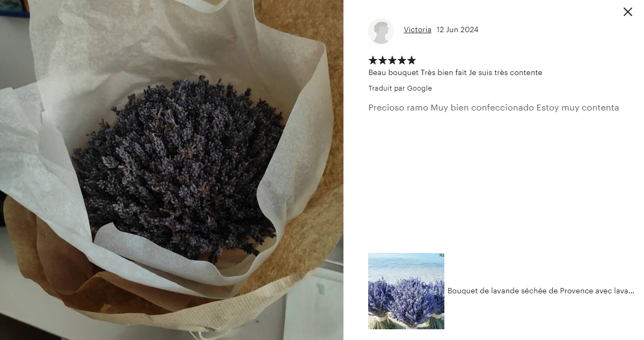
Task: Click the 12 Jun 2024 review date
Action: click(457, 29)
